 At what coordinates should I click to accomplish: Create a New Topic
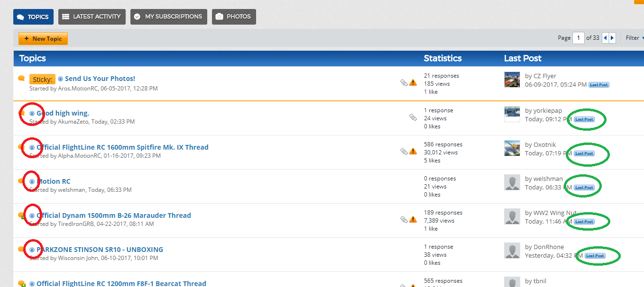pos(43,38)
